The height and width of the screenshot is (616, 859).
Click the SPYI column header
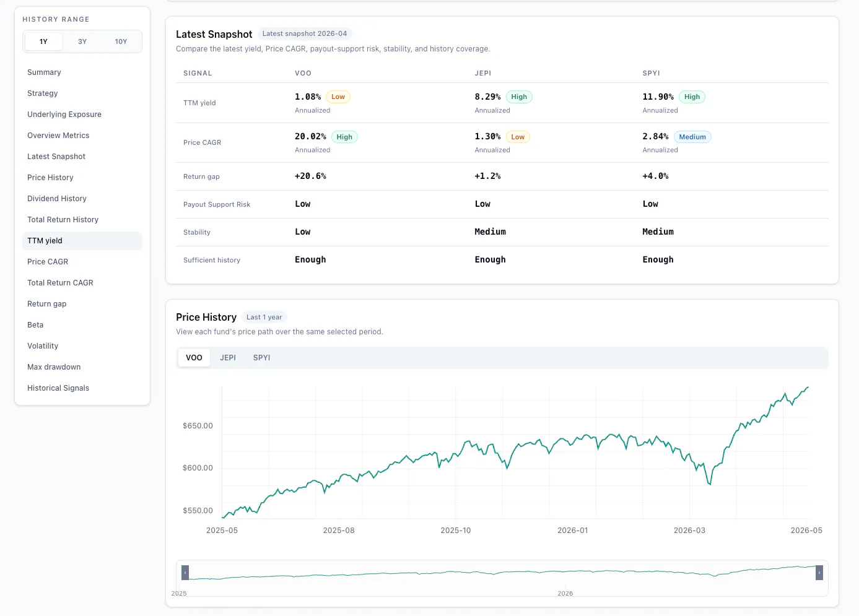(652, 73)
